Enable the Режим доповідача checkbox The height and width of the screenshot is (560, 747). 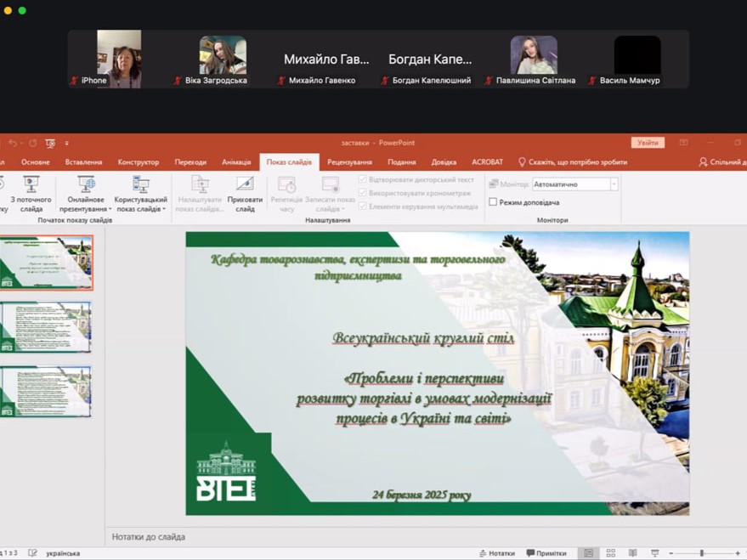point(493,202)
